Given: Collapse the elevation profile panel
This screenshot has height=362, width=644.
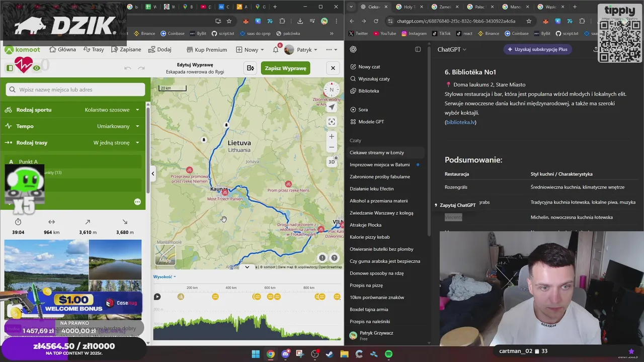Looking at the screenshot, I should pos(247,267).
